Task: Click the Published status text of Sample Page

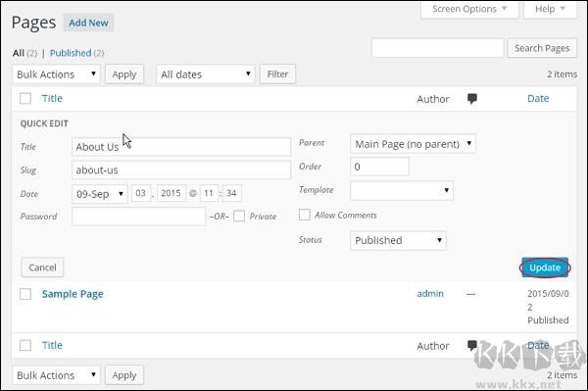Action: (x=548, y=320)
